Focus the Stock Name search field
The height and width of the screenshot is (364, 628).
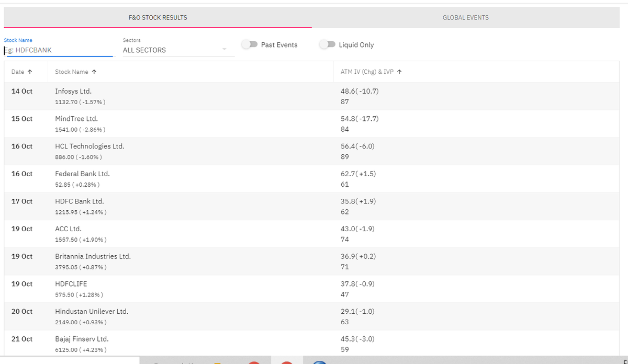click(x=58, y=50)
